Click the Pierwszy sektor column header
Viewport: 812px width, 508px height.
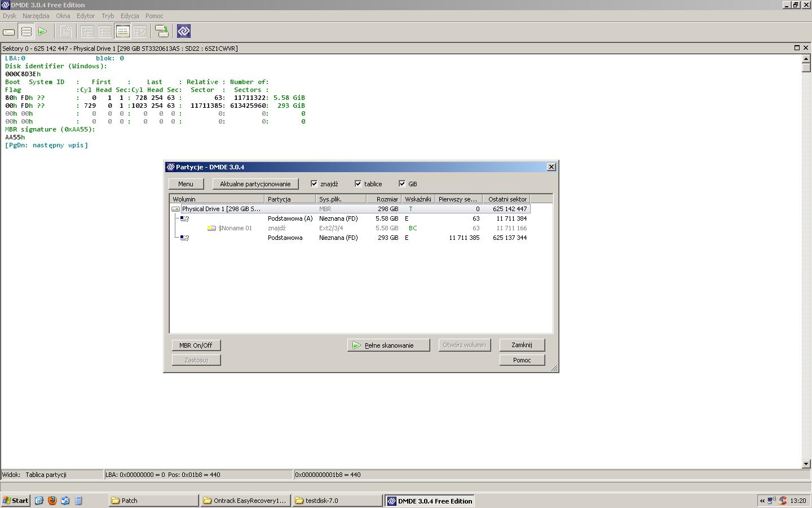(458, 199)
